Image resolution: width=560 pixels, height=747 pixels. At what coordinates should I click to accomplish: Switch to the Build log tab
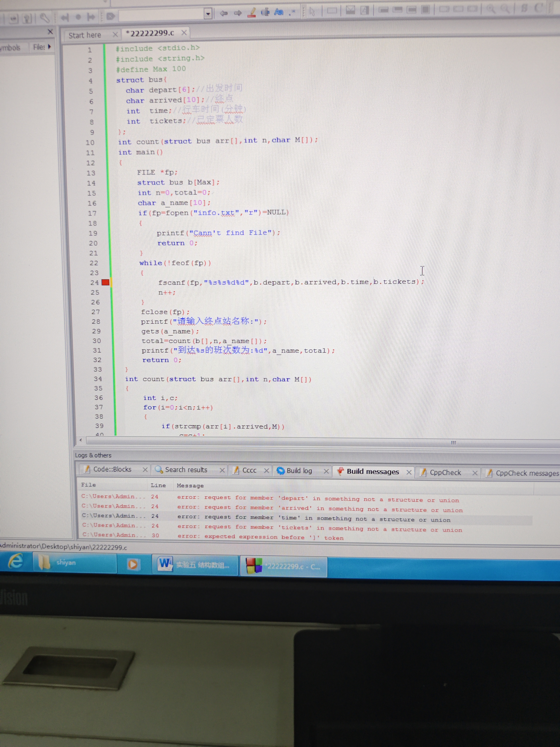tap(299, 471)
